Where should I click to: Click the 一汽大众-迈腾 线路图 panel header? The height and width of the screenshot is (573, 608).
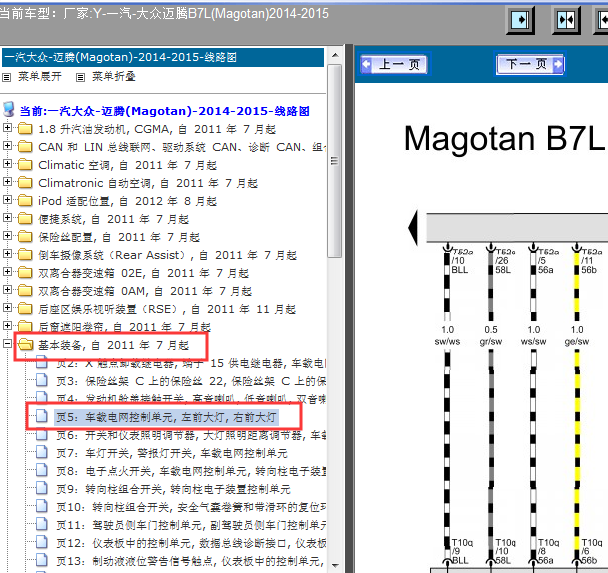163,58
